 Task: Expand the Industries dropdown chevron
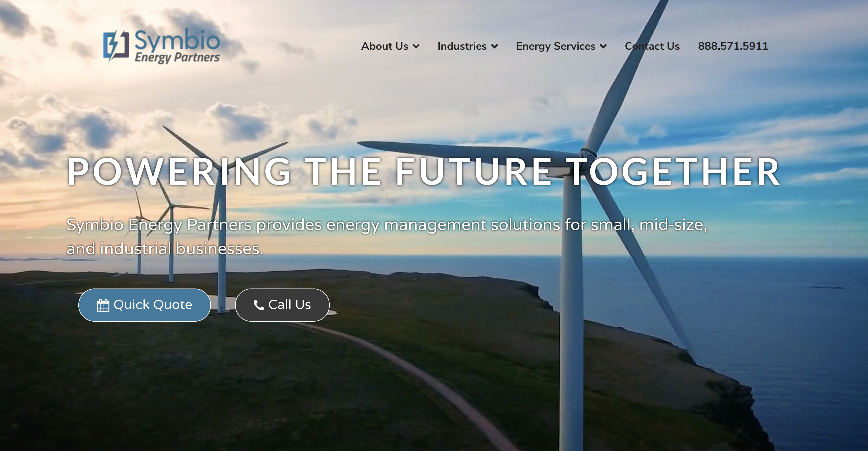tap(495, 46)
